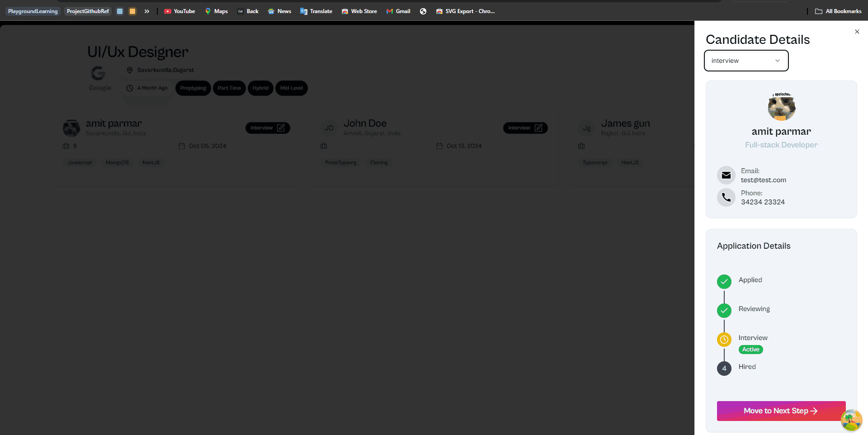
Task: Click the Interview step clock icon
Action: (x=724, y=340)
